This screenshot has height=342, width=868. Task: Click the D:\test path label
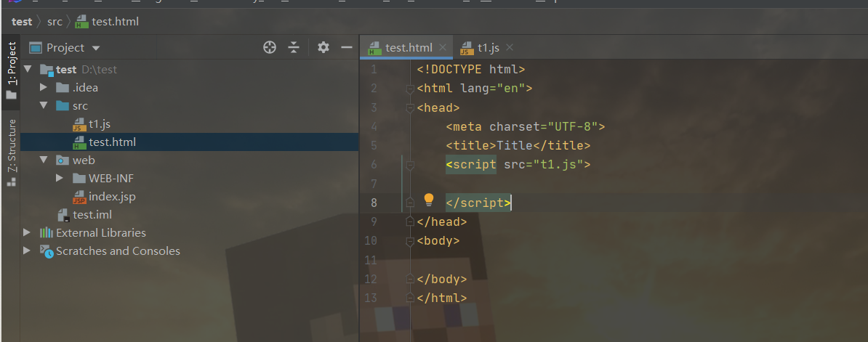100,70
